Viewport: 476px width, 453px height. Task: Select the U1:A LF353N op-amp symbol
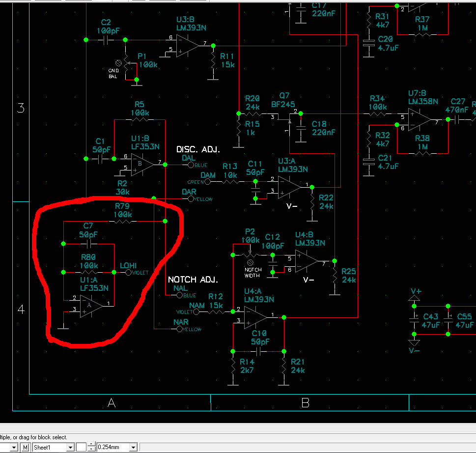click(x=91, y=306)
